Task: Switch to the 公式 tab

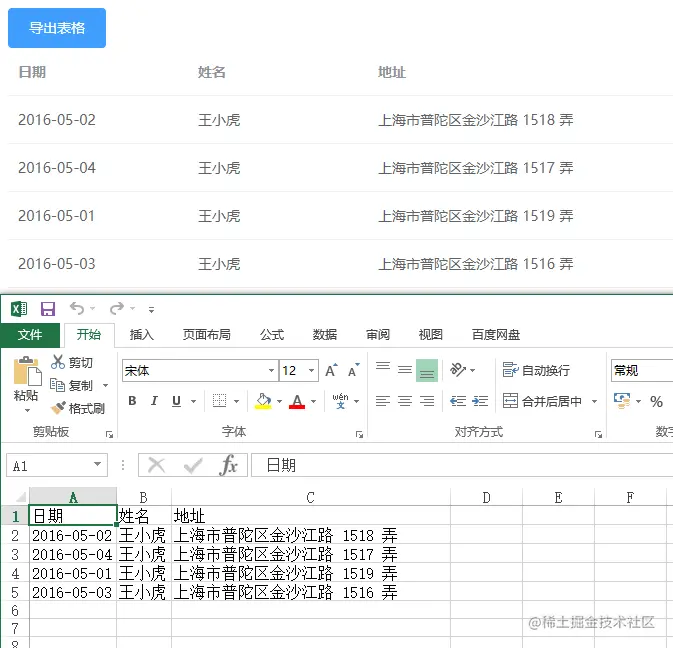Action: click(x=272, y=334)
